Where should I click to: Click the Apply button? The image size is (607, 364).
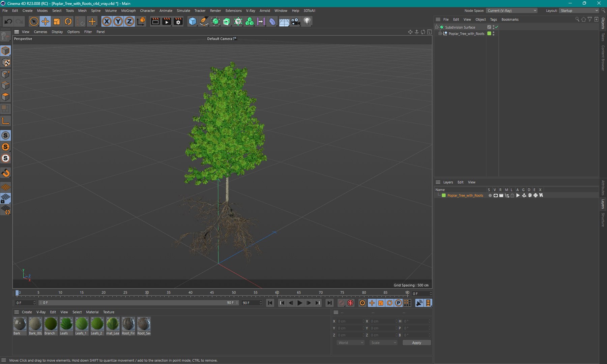(416, 343)
